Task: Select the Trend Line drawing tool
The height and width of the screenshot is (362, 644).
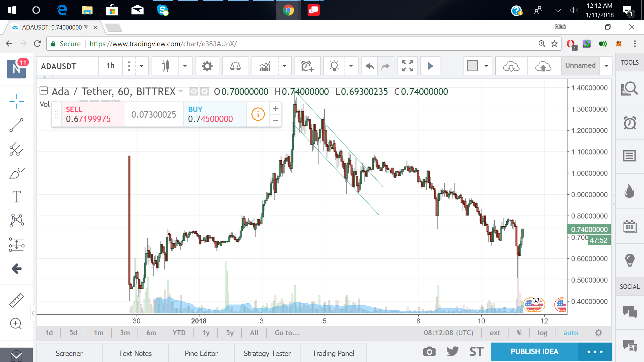Action: pyautogui.click(x=16, y=125)
